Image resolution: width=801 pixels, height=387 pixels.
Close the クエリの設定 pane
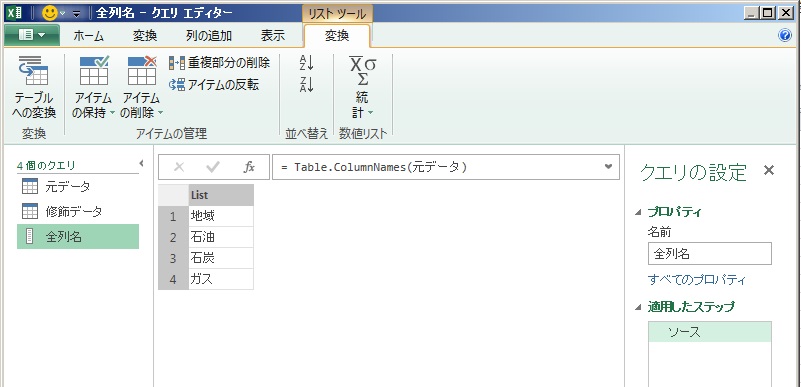[x=769, y=171]
